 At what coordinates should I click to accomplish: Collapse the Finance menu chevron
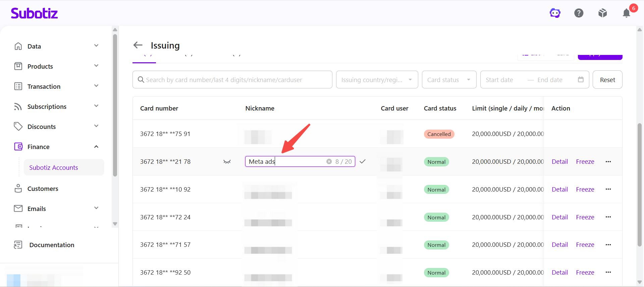96,147
